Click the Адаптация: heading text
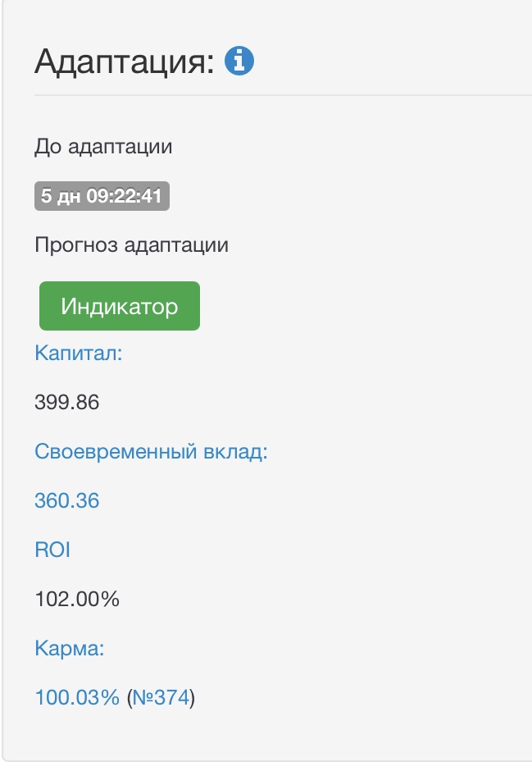The width and height of the screenshot is (532, 762). click(124, 62)
